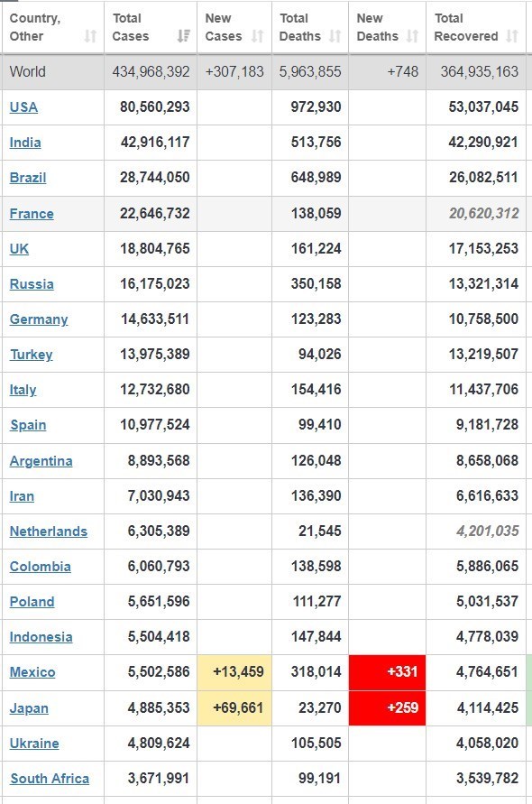Sort by Total Recovered arrows icon
Screen dimensions: 532x804
[511, 36]
